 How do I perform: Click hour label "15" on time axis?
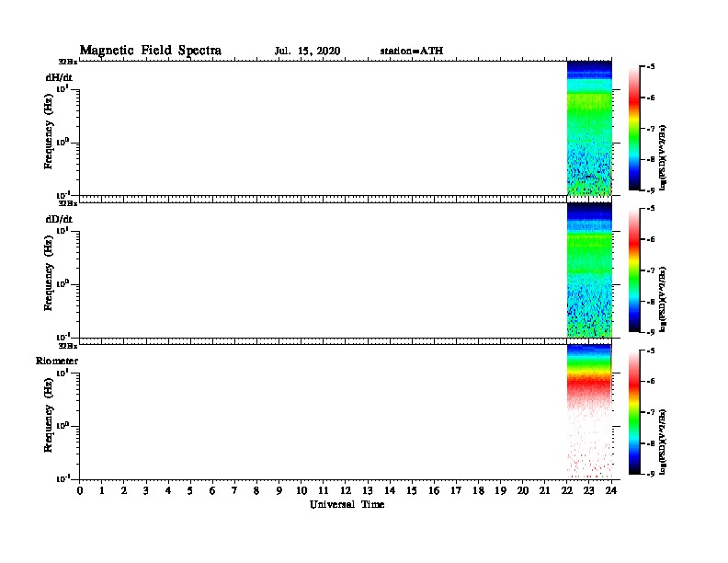[x=412, y=490]
